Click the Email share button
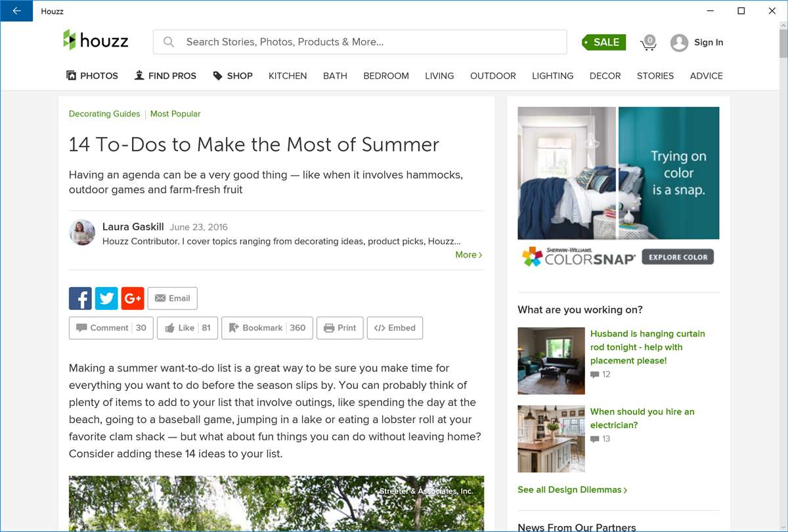Screen dimensions: 788x532 click(x=172, y=298)
